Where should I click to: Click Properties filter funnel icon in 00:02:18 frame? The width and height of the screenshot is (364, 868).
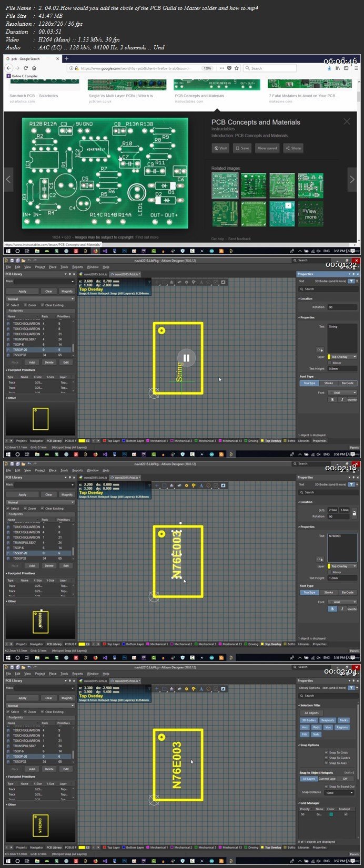[x=351, y=484]
